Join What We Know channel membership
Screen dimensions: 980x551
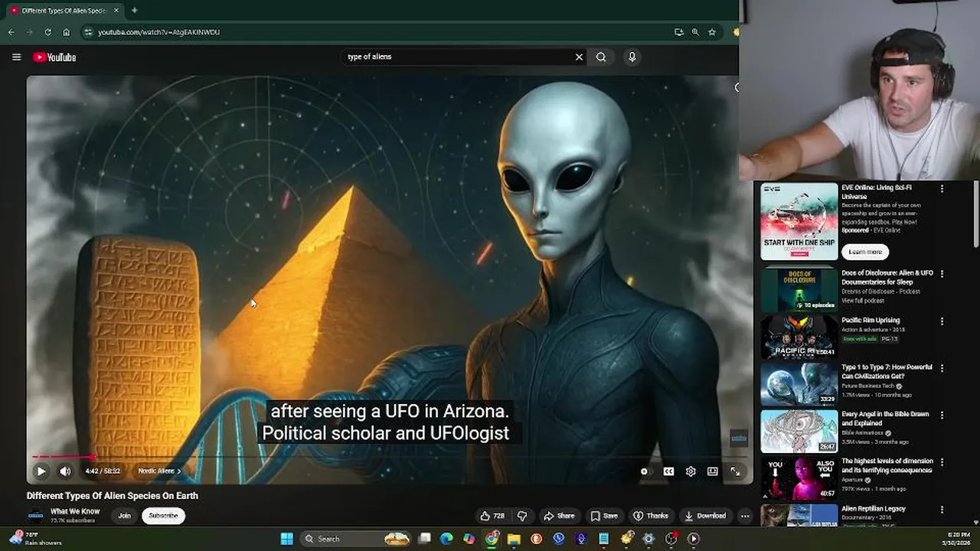pyautogui.click(x=124, y=516)
